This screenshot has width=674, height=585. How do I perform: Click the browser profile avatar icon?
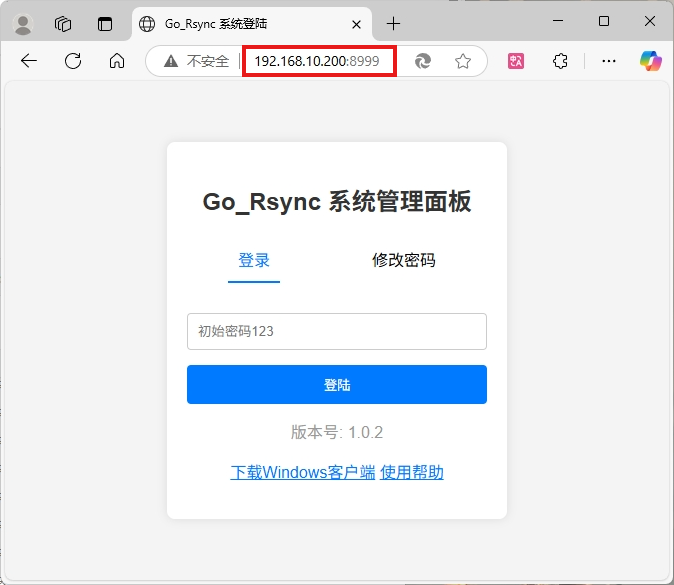tap(23, 24)
